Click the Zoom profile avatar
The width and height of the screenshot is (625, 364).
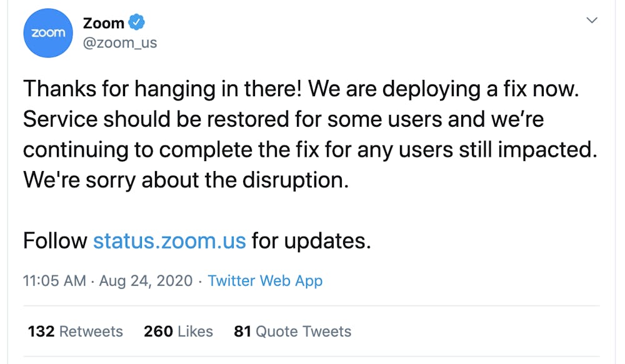point(49,32)
